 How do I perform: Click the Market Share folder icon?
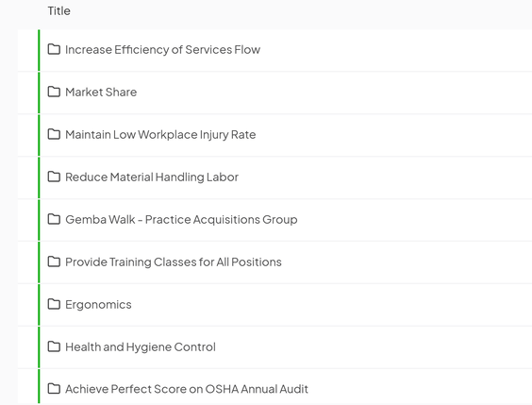point(54,92)
